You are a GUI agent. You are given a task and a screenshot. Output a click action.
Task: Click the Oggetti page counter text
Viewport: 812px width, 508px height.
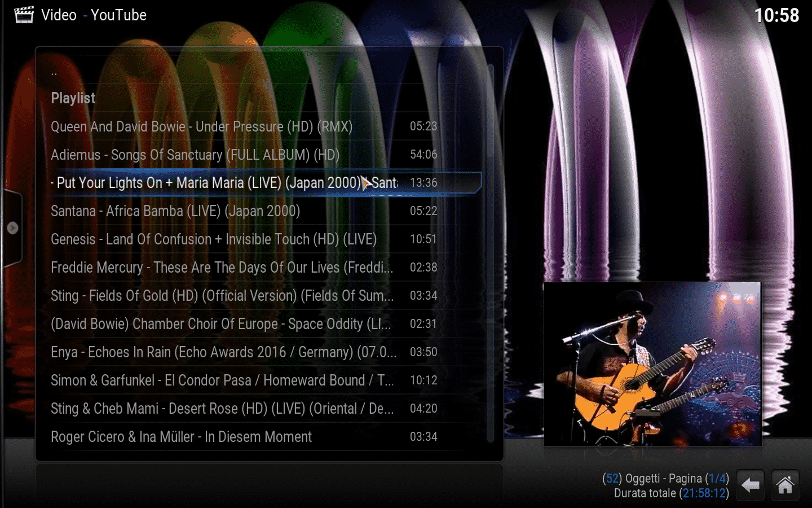click(x=665, y=479)
